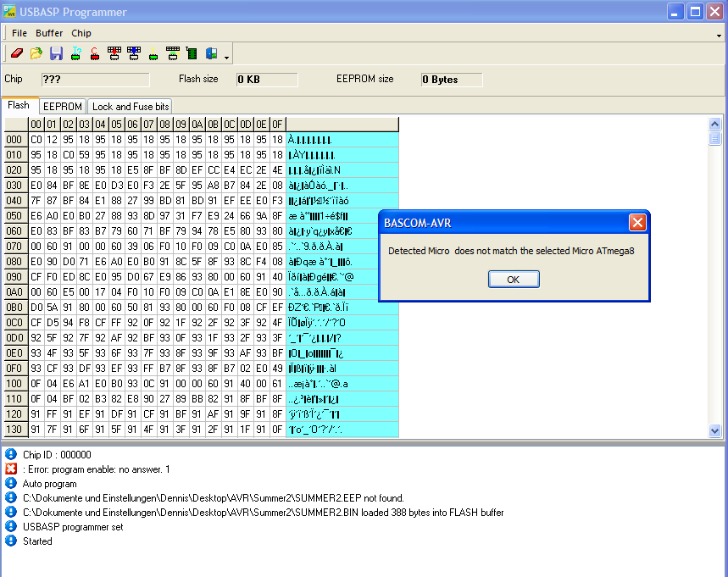The height and width of the screenshot is (577, 728).
Task: Select column header 00 in hex grid
Action: coord(36,124)
